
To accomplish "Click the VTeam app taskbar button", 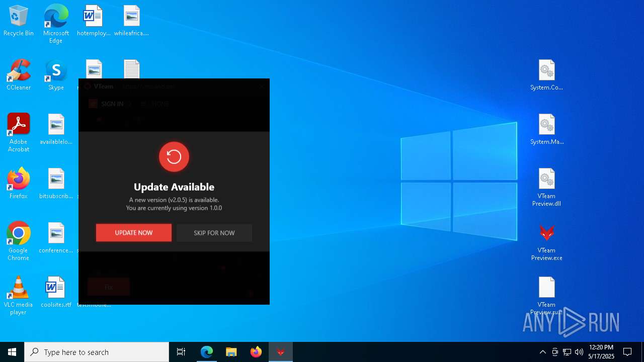I will [x=281, y=352].
